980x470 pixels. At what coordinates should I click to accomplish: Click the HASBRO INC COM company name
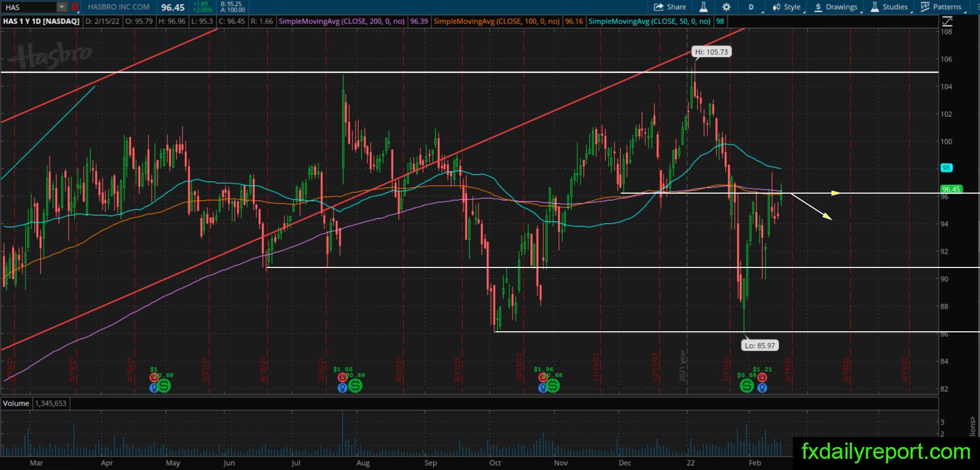click(x=119, y=7)
